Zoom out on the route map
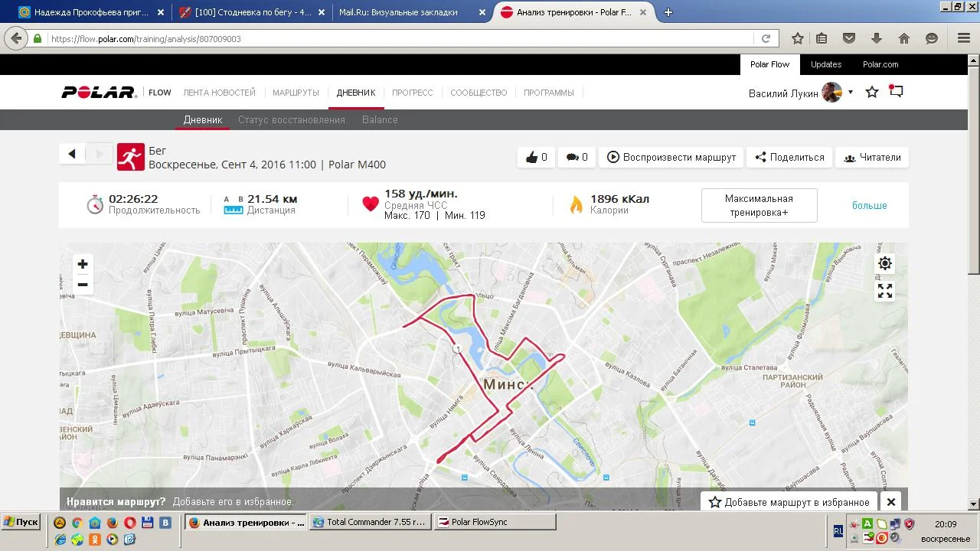The height and width of the screenshot is (551, 980). pyautogui.click(x=83, y=285)
